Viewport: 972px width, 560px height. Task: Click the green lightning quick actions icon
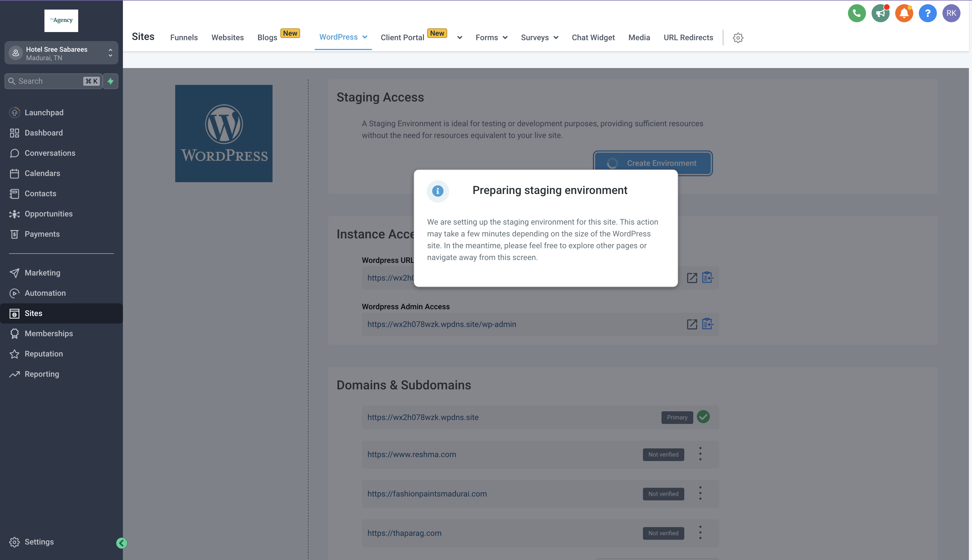pos(111,81)
